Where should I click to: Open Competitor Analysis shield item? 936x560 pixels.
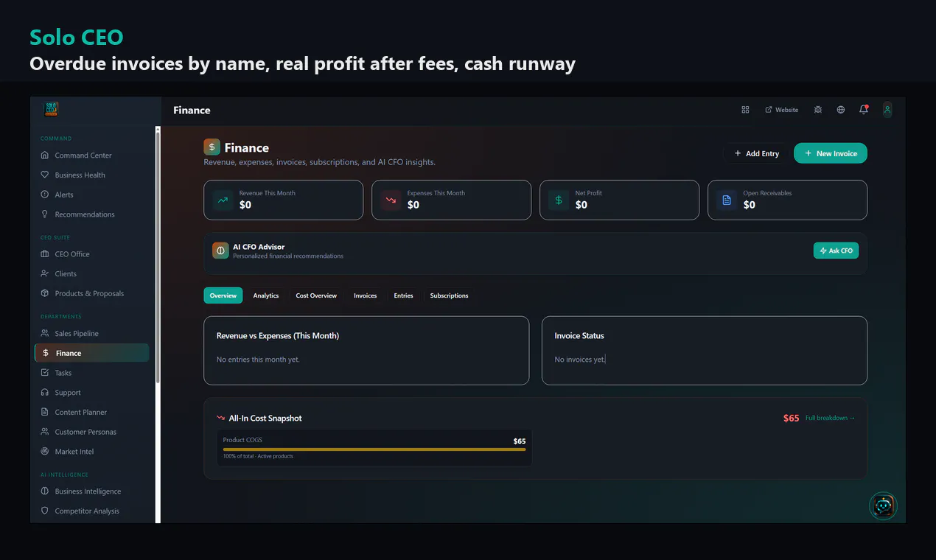(91, 511)
